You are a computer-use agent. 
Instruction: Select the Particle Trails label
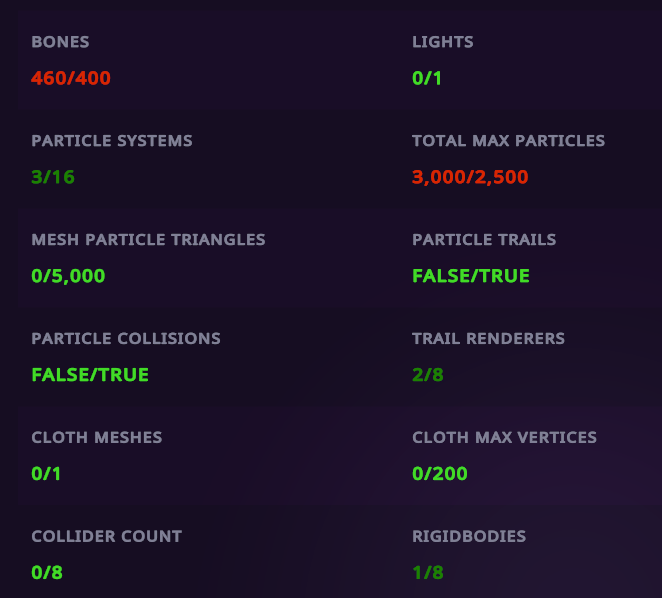[x=484, y=240]
